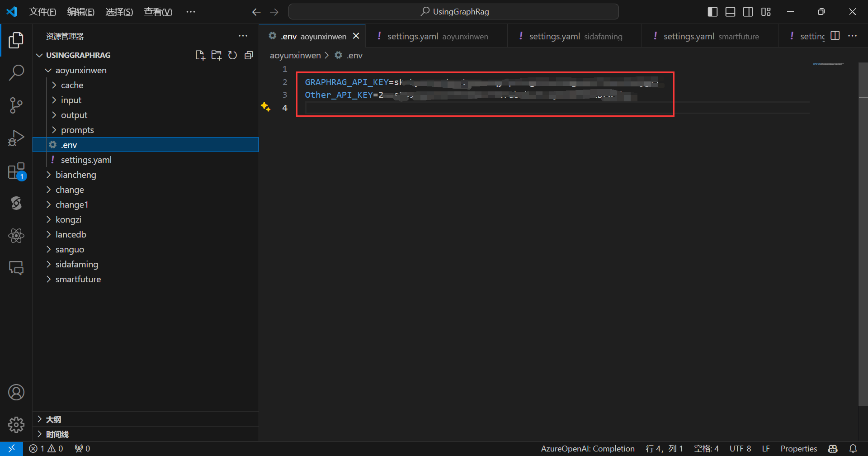Viewport: 868px width, 456px height.
Task: Toggle the primary sidebar visibility
Action: pyautogui.click(x=712, y=12)
